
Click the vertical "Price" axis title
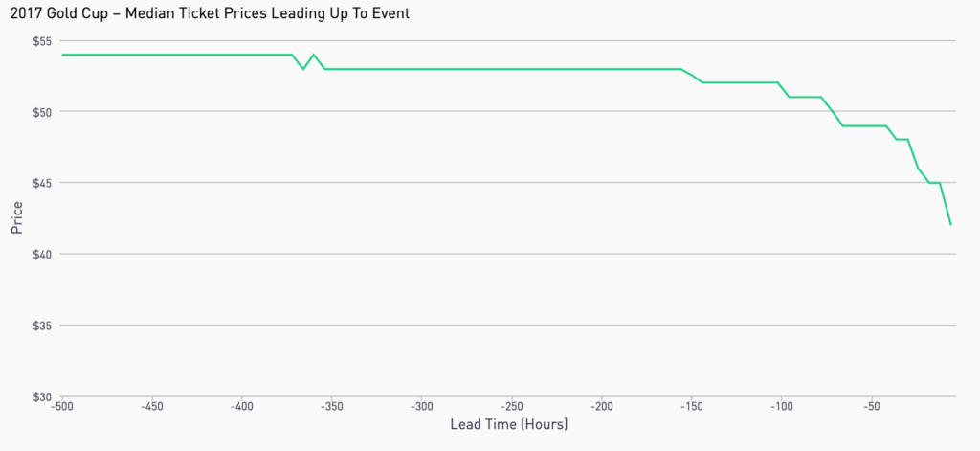[16, 218]
